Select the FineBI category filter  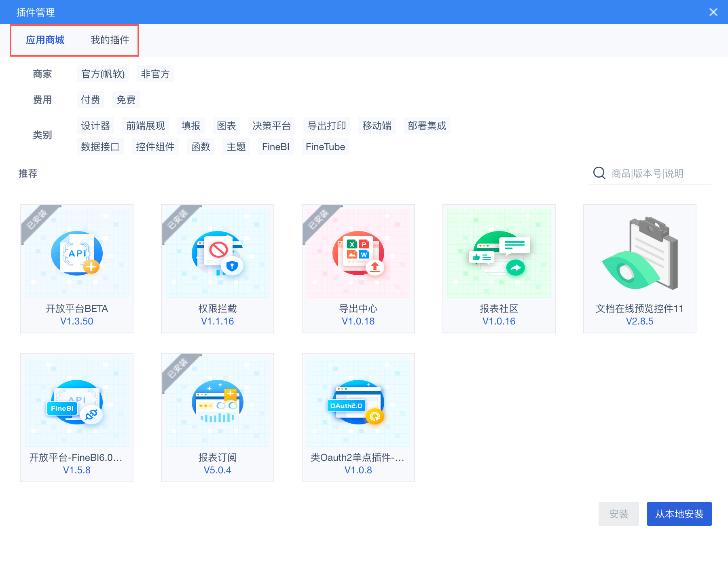pos(276,146)
